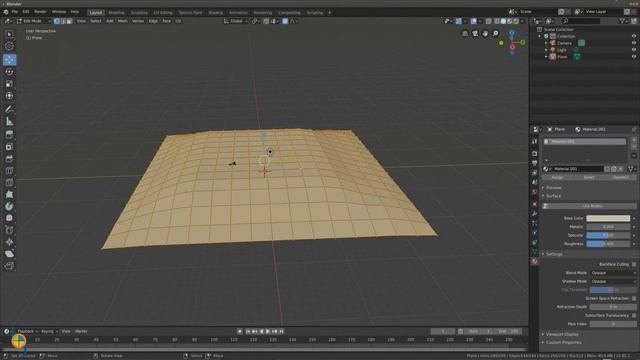Click the play animation button
Viewport: 640px width, 360px height.
[268, 331]
